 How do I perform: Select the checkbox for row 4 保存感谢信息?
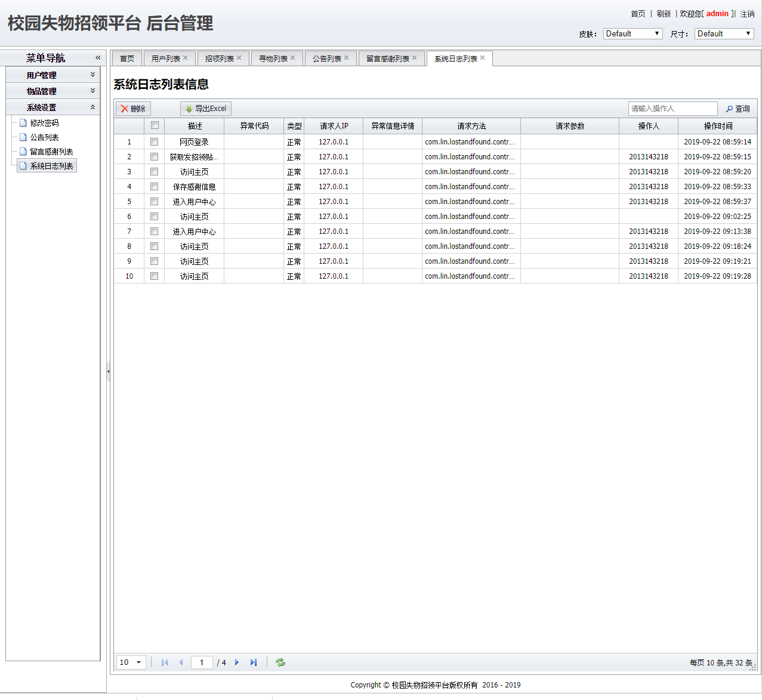[x=155, y=187]
